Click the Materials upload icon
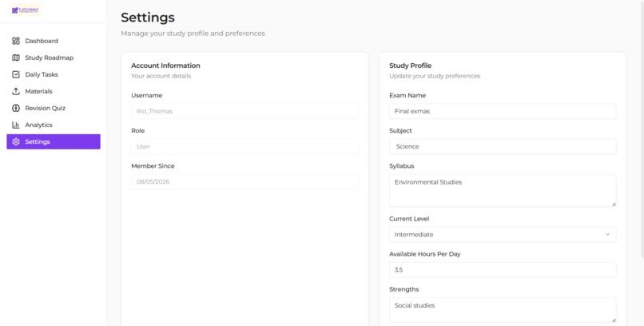This screenshot has width=644, height=326. pos(16,91)
